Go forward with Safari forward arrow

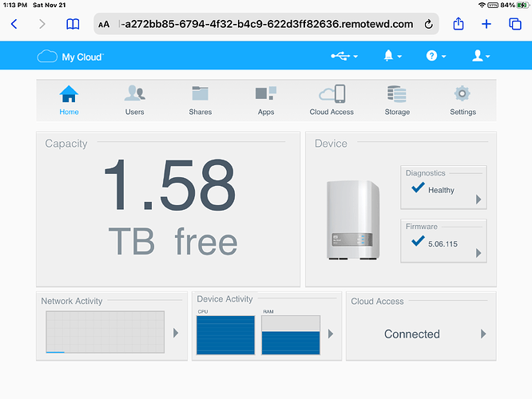tap(42, 24)
